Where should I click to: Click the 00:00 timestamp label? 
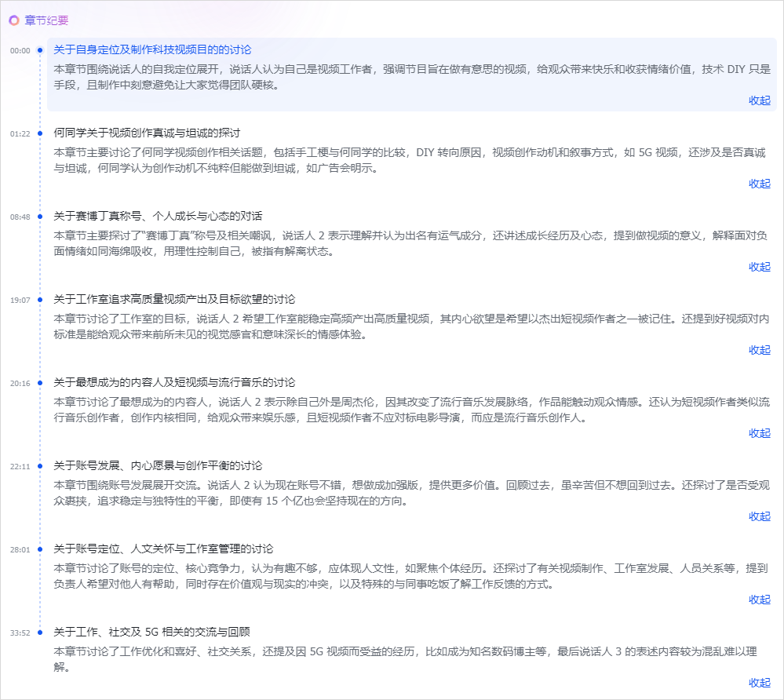coord(20,50)
